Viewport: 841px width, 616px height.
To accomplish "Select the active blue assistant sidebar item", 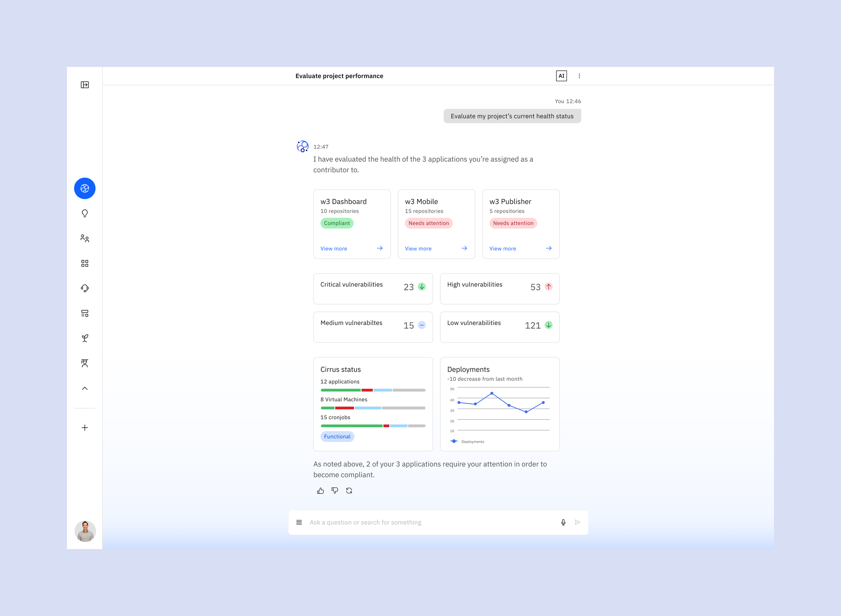I will pos(85,188).
